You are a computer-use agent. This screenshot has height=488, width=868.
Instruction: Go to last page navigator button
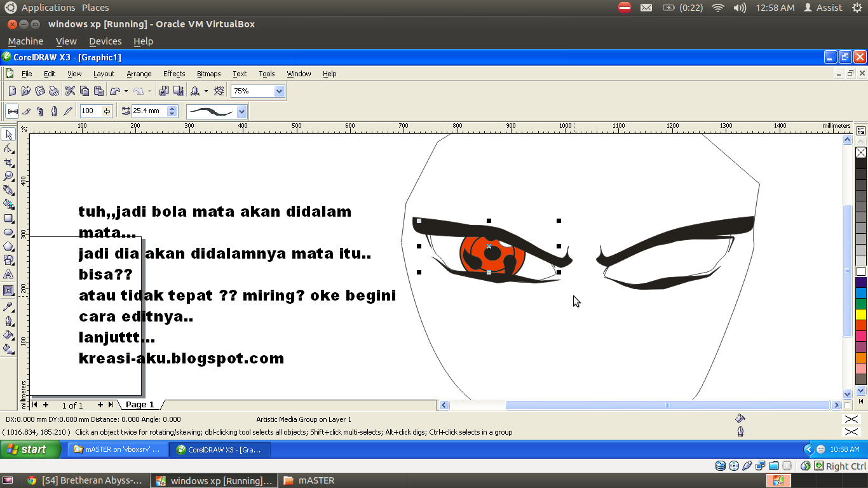(x=111, y=405)
